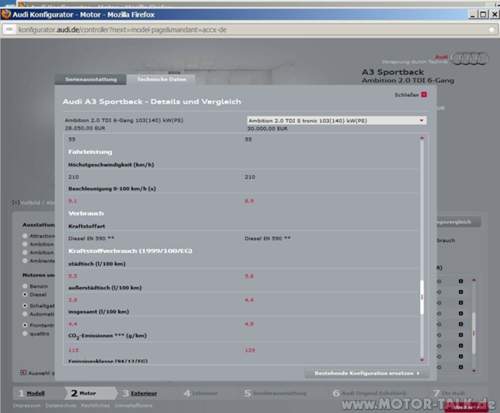Image resolution: width=500 pixels, height=413 pixels.
Task: Open the Ambition 2.0 TDI S tronic comparison dropdown
Action: (x=337, y=120)
